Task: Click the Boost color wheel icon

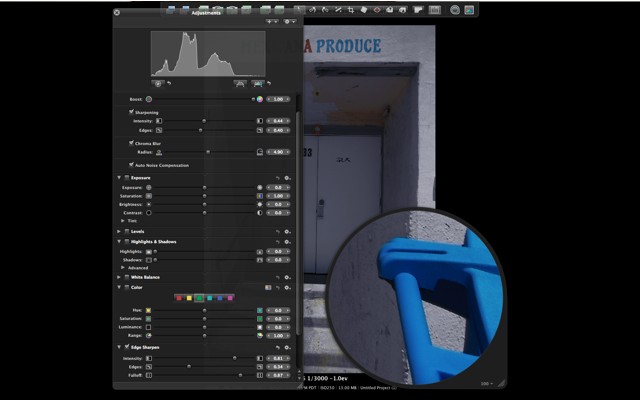Action: coord(260,99)
